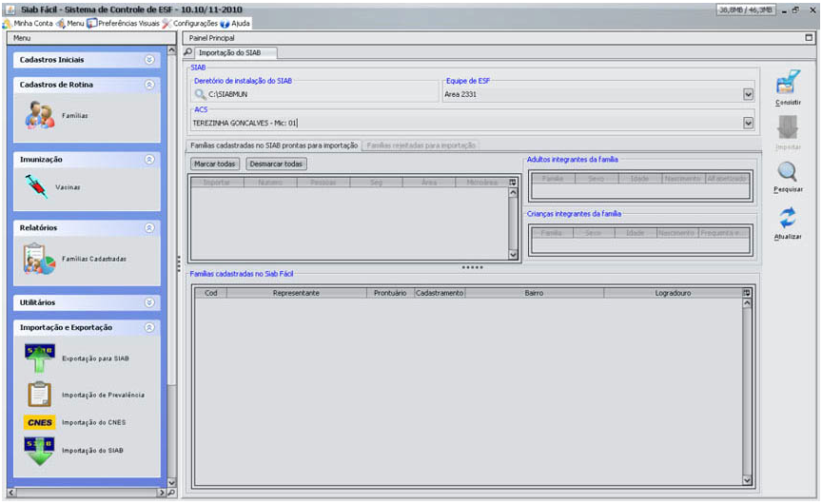Click Desmarcar todas button
Image resolution: width=822 pixels, height=504 pixels.
(x=276, y=164)
